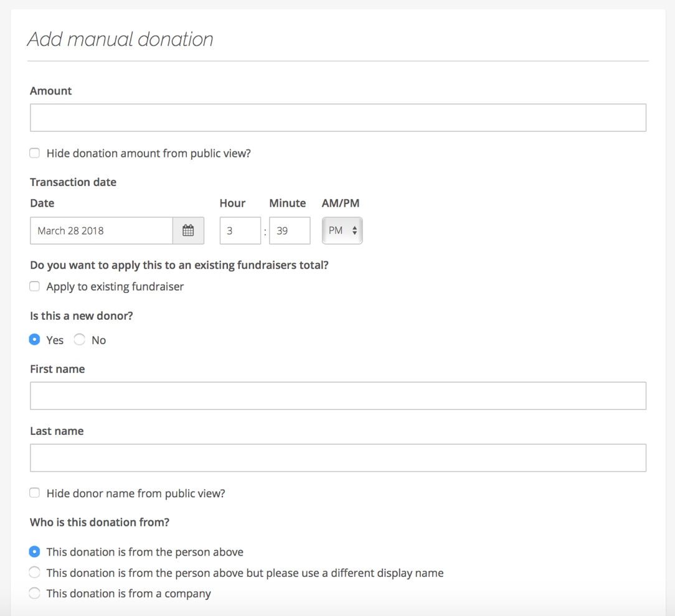This screenshot has height=616, width=675.
Task: Click the Hide donation amount label text
Action: tap(148, 153)
